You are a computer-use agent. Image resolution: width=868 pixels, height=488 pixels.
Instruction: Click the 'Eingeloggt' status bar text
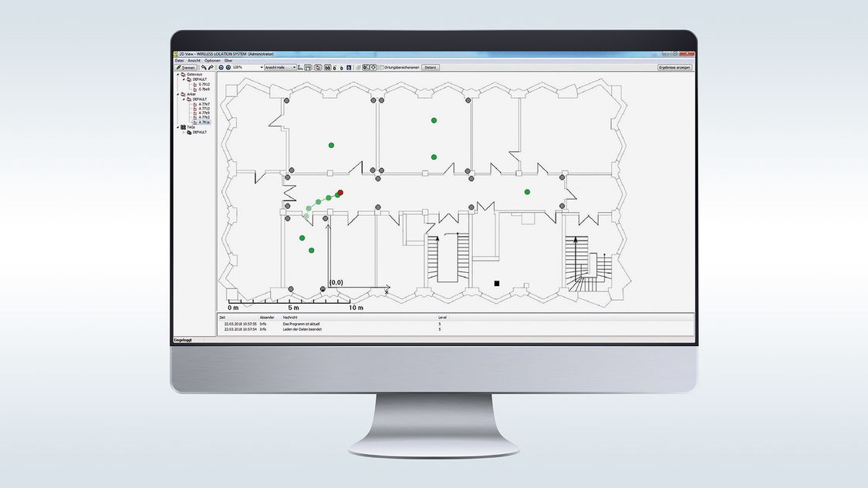pos(183,340)
